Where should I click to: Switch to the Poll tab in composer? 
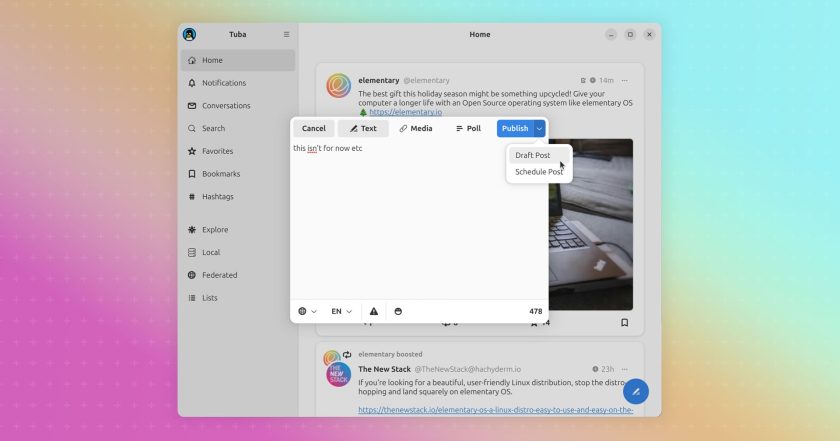point(468,129)
